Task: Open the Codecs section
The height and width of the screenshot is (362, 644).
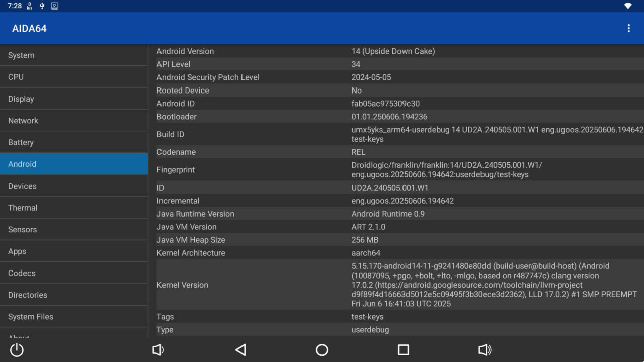Action: point(74,273)
